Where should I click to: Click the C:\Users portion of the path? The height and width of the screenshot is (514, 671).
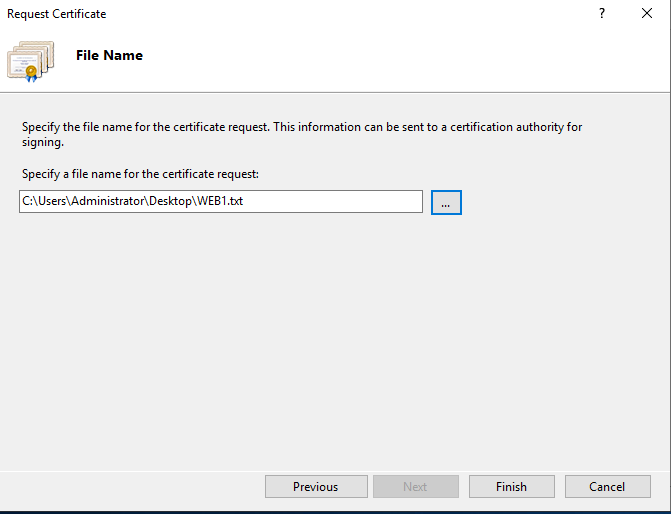click(40, 202)
